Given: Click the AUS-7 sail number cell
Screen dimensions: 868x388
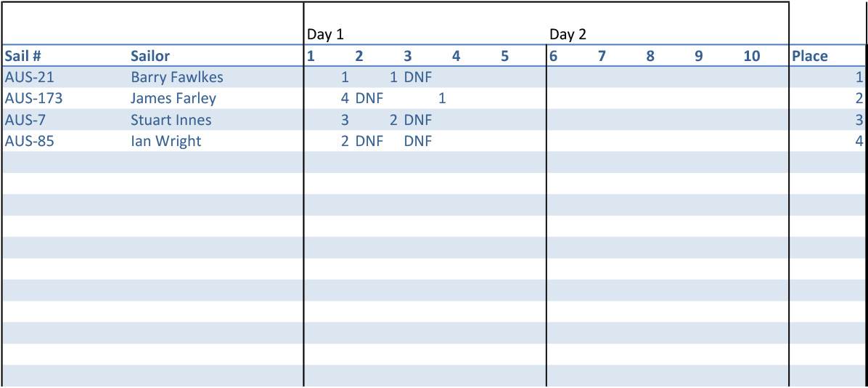Looking at the screenshot, I should click(25, 120).
